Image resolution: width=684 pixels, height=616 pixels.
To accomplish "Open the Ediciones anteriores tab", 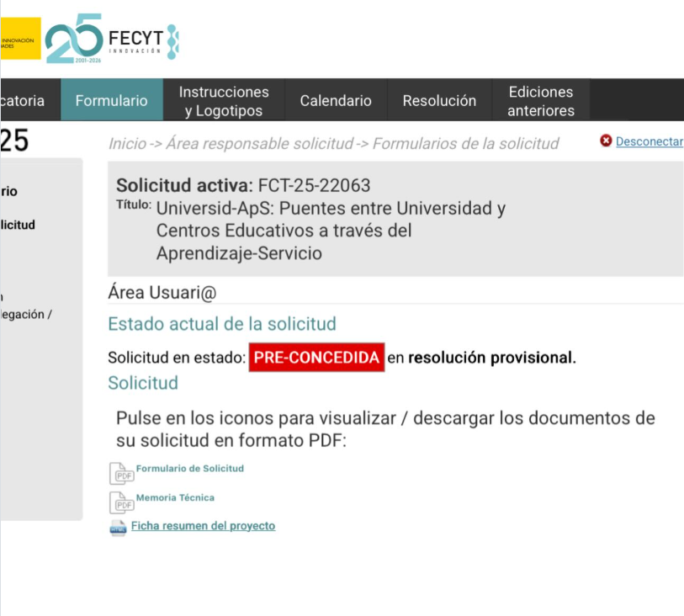I will 540,101.
